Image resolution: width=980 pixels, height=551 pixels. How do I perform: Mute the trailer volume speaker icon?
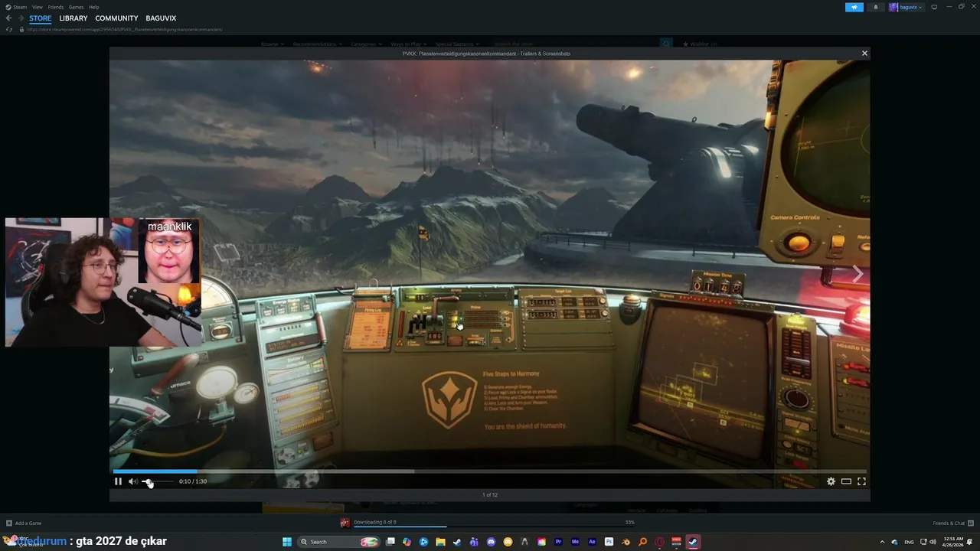pyautogui.click(x=132, y=481)
